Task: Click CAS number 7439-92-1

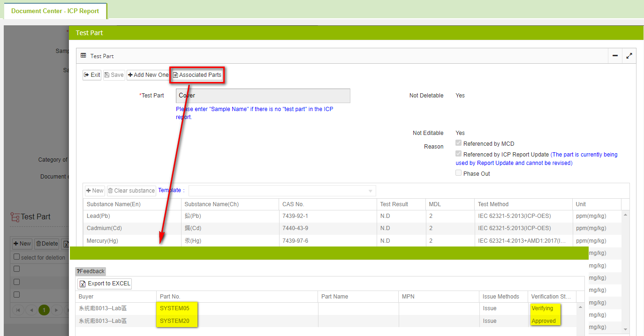Action: point(295,216)
